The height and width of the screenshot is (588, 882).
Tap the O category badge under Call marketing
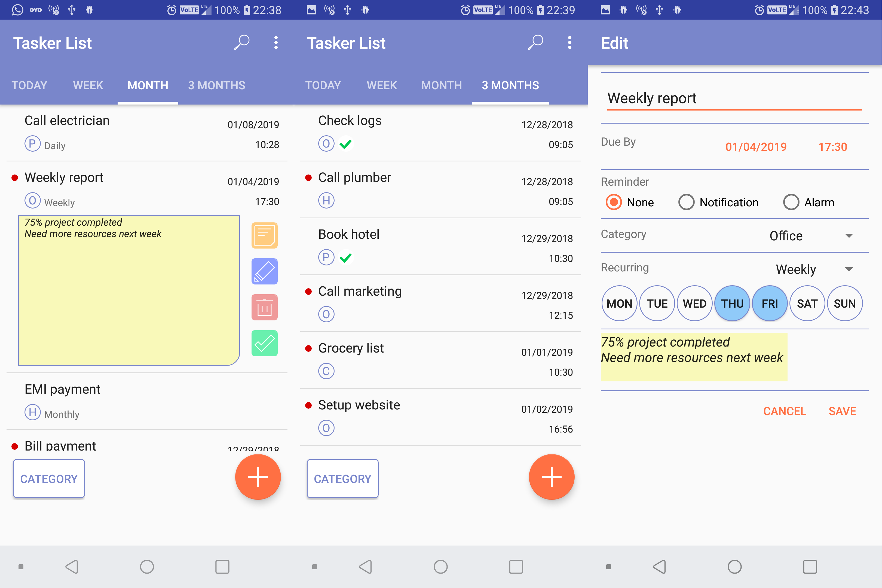[326, 314]
